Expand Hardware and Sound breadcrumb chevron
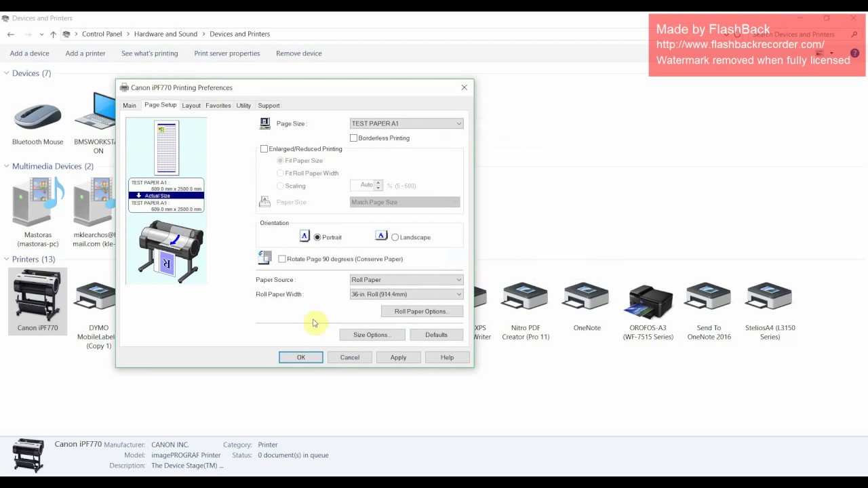This screenshot has height=488, width=868. (x=203, y=34)
